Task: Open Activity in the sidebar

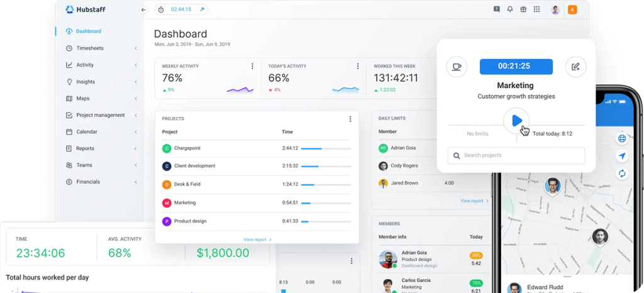Action: 85,65
